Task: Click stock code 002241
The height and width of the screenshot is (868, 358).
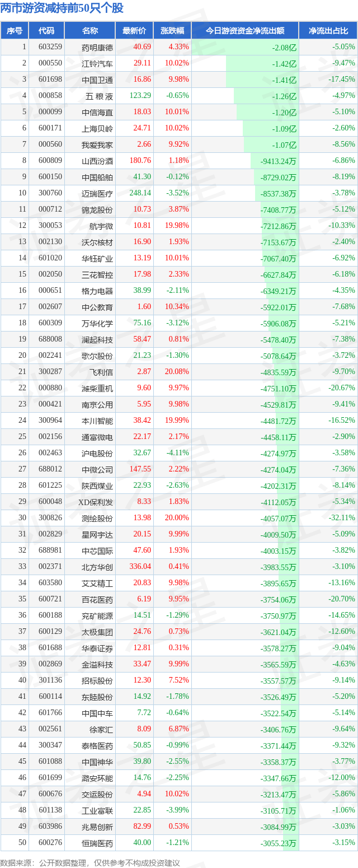Action: [x=50, y=356]
